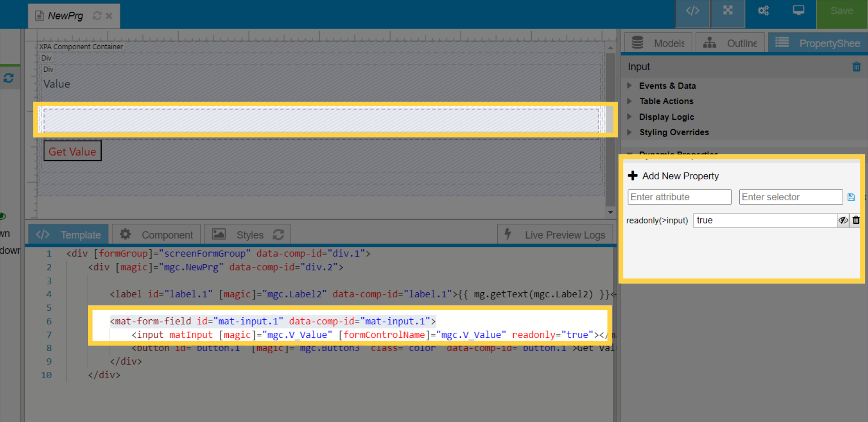
Task: Expand the Events & Data section
Action: [x=667, y=86]
